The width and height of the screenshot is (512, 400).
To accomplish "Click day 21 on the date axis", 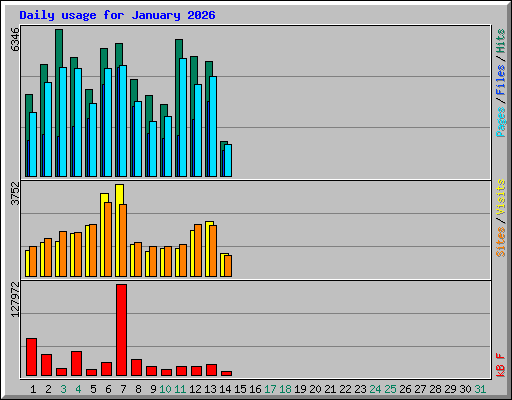I will click(330, 389).
